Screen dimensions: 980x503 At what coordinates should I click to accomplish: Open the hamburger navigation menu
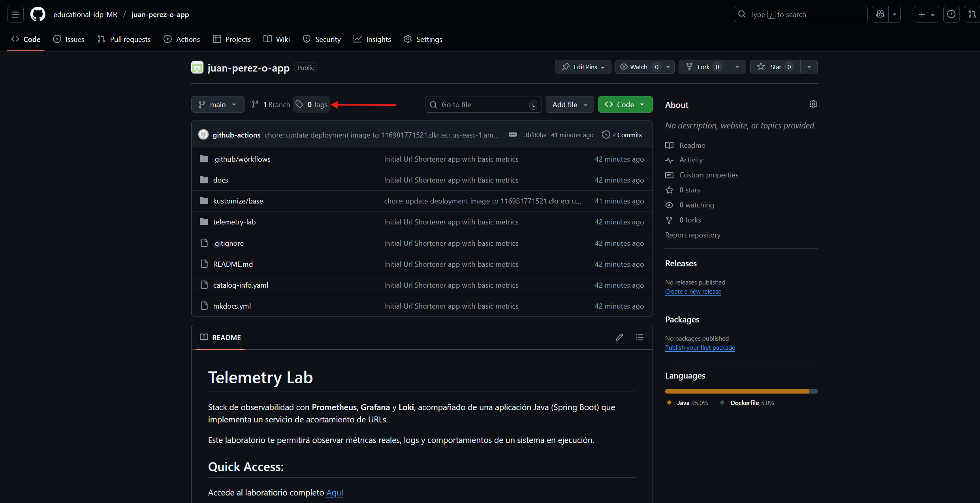[15, 15]
